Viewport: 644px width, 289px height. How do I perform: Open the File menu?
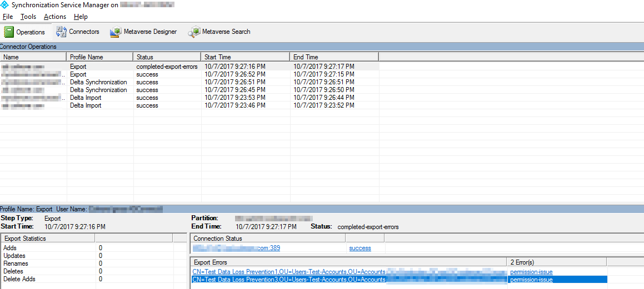pos(8,17)
